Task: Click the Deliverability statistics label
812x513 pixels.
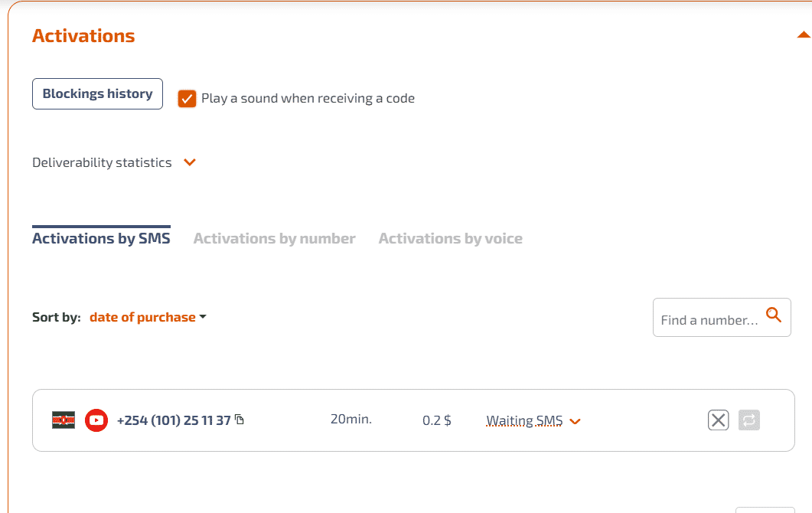Action: pos(102,162)
